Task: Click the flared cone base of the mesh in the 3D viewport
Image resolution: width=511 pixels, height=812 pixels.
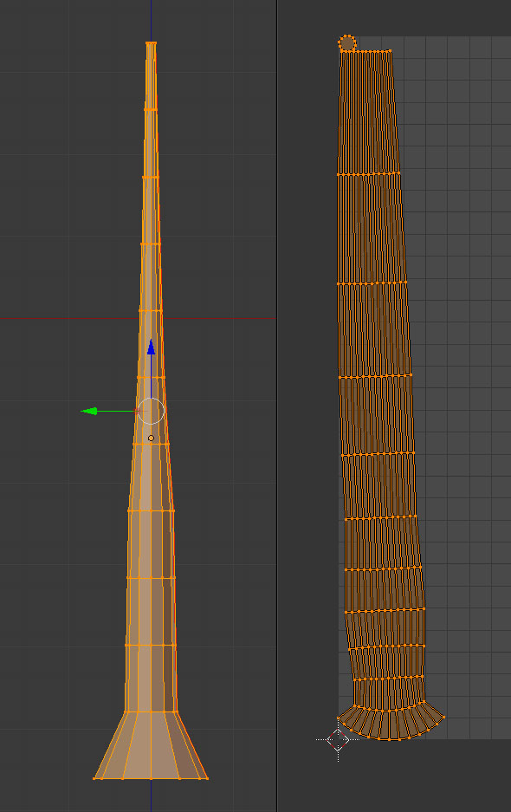Action: [x=151, y=744]
